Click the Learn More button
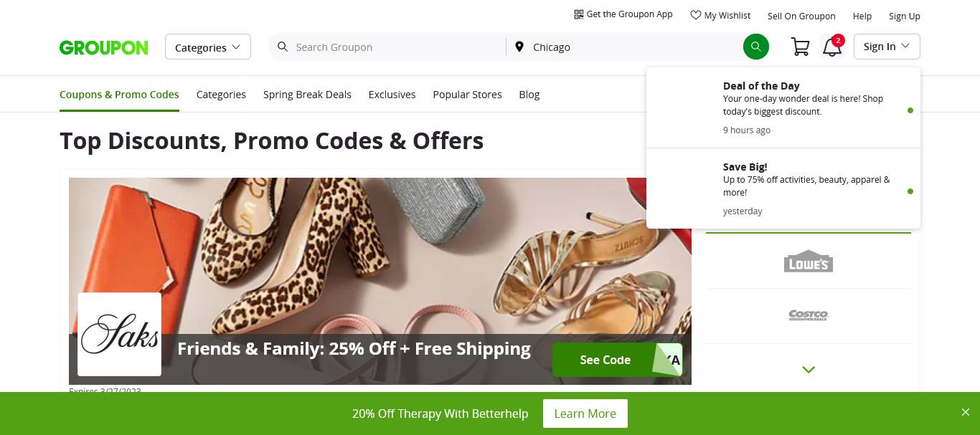Viewport: 980px width, 435px height. pos(585,414)
